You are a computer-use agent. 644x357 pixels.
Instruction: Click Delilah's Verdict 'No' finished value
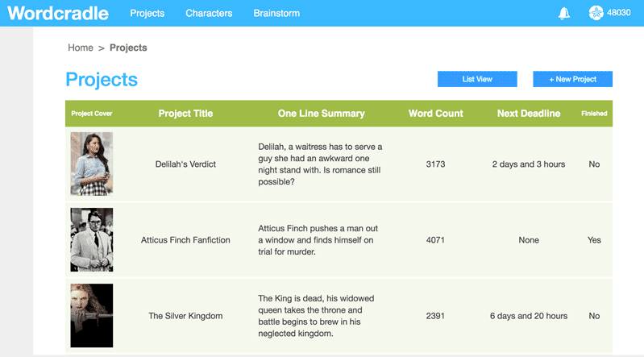pos(594,164)
